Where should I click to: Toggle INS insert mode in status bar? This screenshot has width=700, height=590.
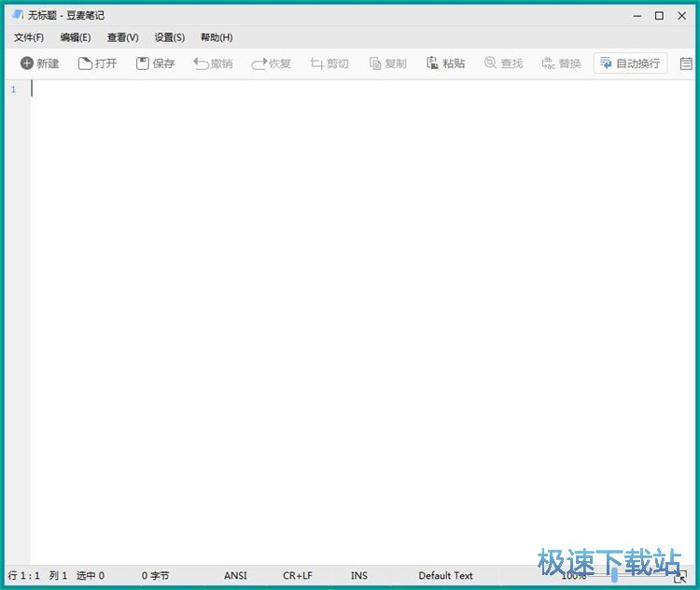point(359,576)
